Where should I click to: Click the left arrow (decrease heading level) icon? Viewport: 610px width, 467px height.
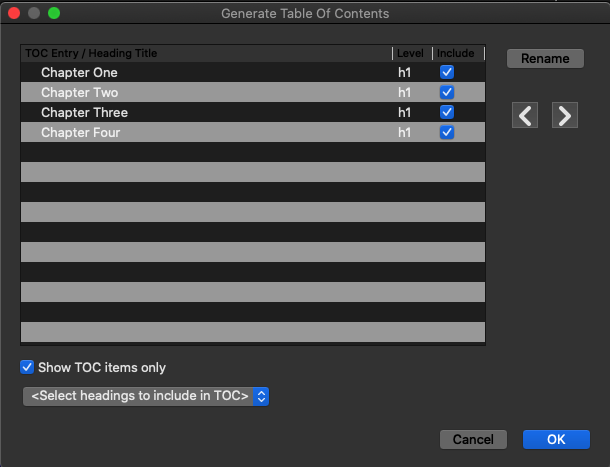(x=525, y=115)
